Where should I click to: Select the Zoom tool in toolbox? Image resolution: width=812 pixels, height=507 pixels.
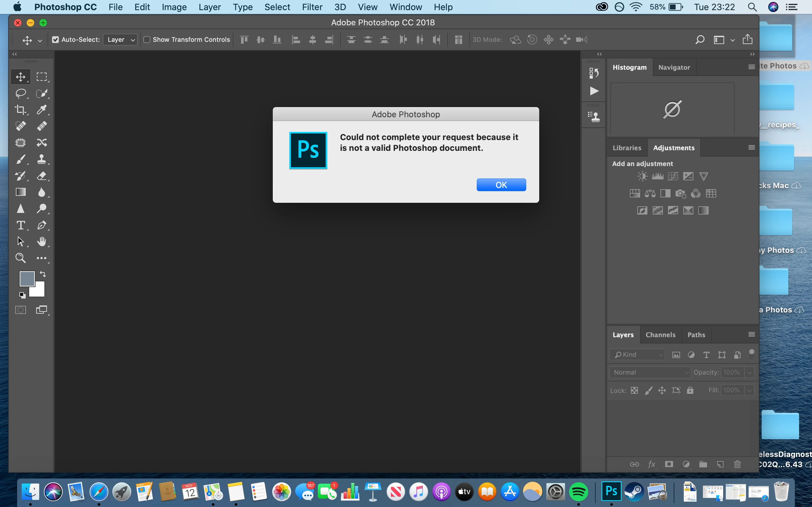click(x=21, y=258)
